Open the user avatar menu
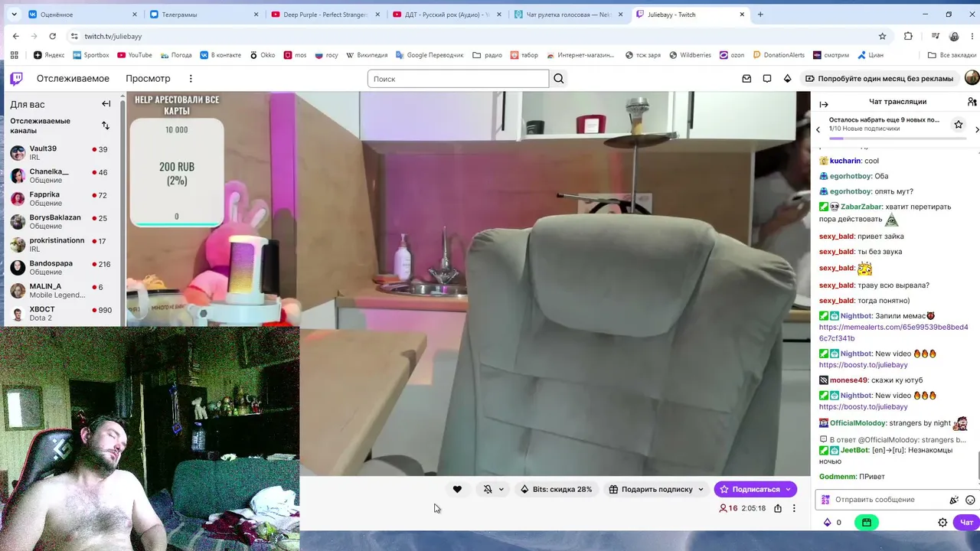The width and height of the screenshot is (980, 551). 972,78
